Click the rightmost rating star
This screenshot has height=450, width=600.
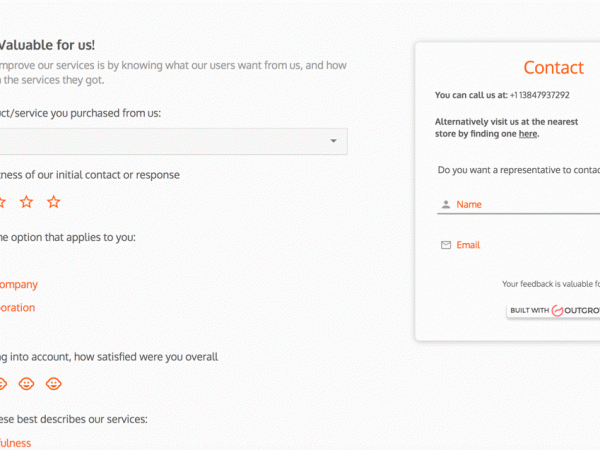(x=54, y=202)
